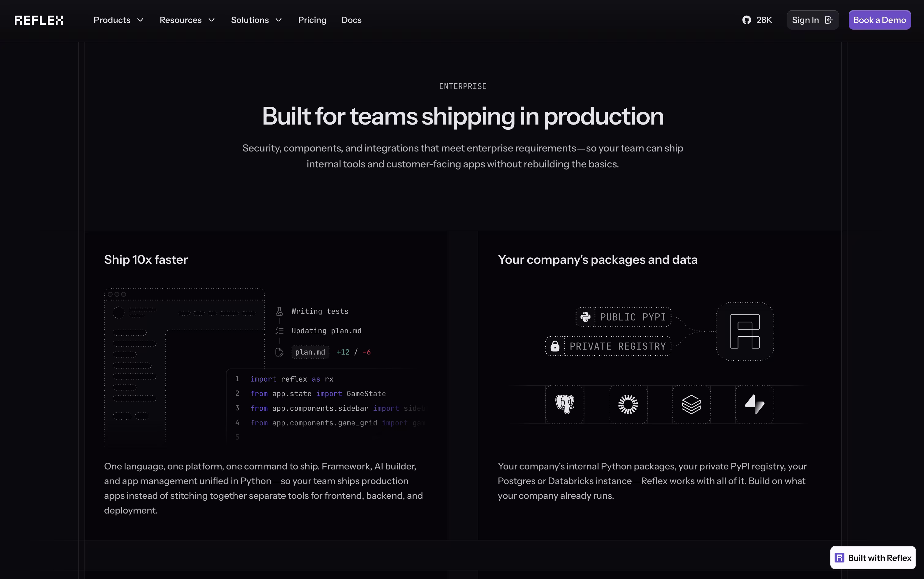The width and height of the screenshot is (924, 579).
Task: Expand the Solutions dropdown menu
Action: coord(257,20)
